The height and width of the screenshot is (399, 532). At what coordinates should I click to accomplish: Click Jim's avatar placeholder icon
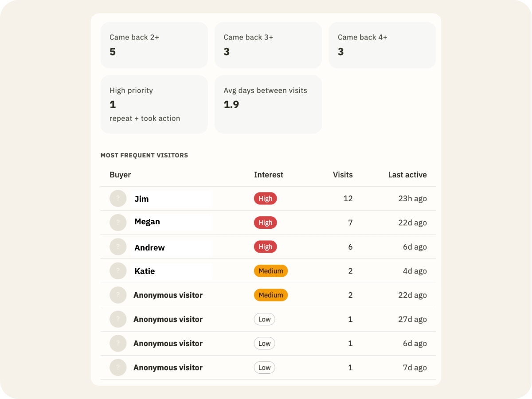[x=118, y=199]
